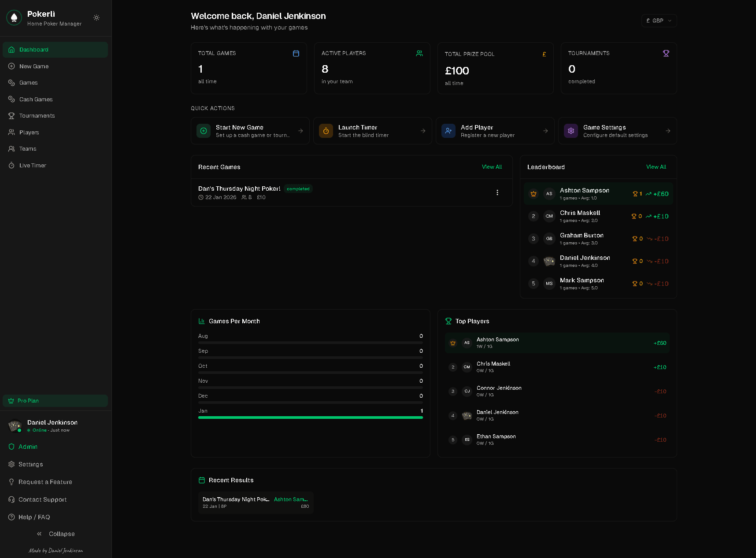
Task: Open the GBP currency dropdown
Action: coord(659,20)
